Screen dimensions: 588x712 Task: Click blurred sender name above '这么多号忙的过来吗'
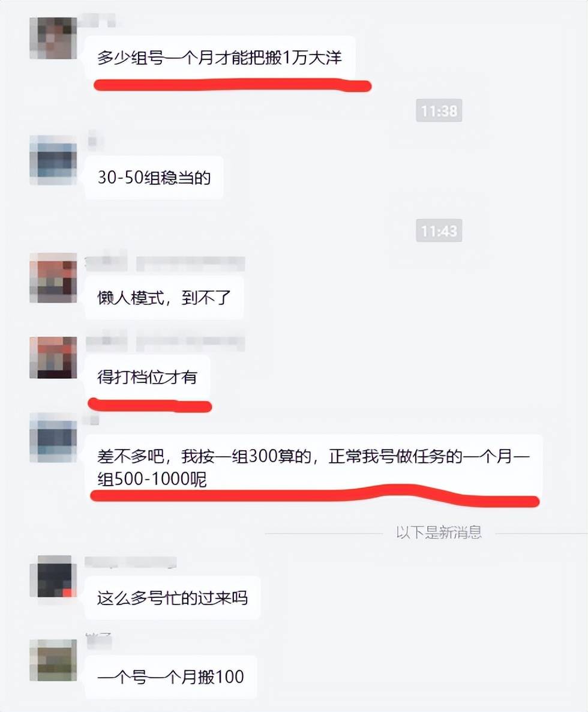coord(131,563)
